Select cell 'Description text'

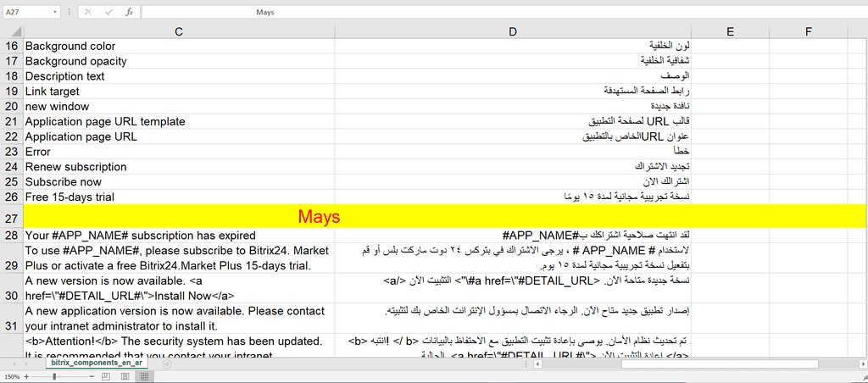(x=179, y=76)
